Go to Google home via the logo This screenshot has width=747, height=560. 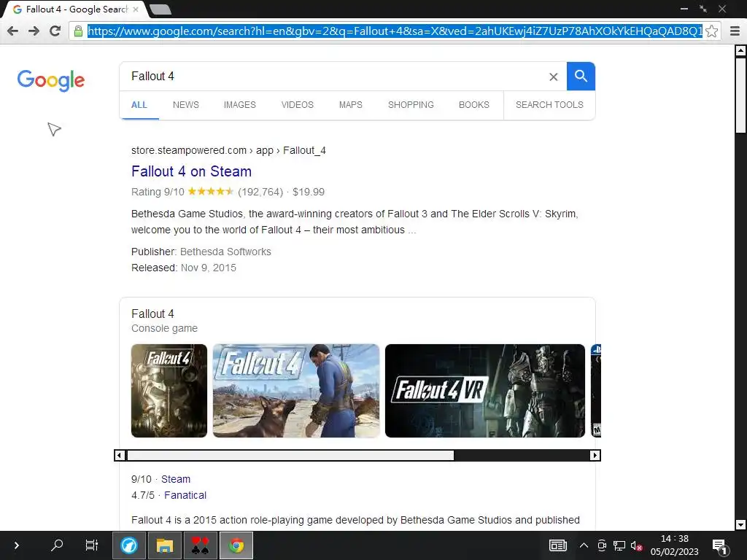click(51, 80)
